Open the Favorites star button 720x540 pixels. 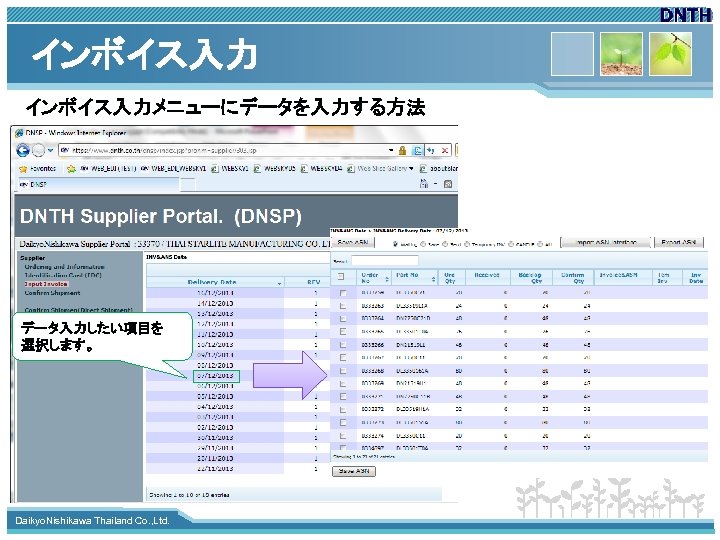coord(37,169)
